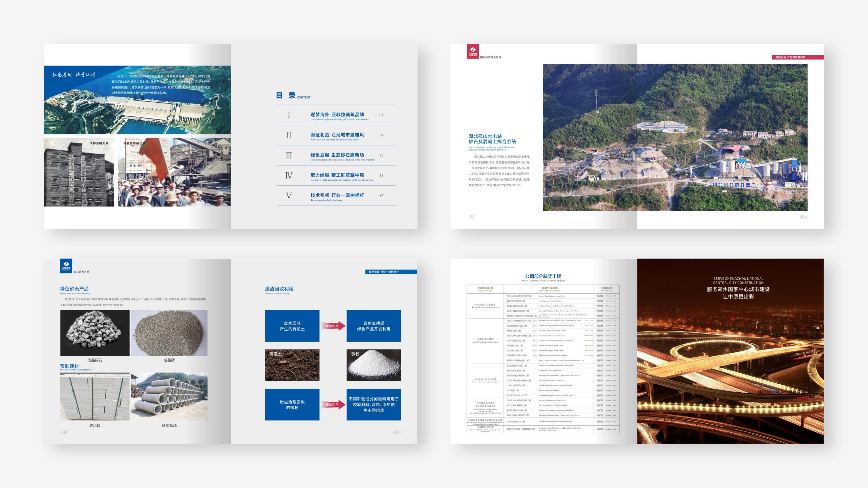Click the 腐殖土 soil photo

(x=292, y=365)
